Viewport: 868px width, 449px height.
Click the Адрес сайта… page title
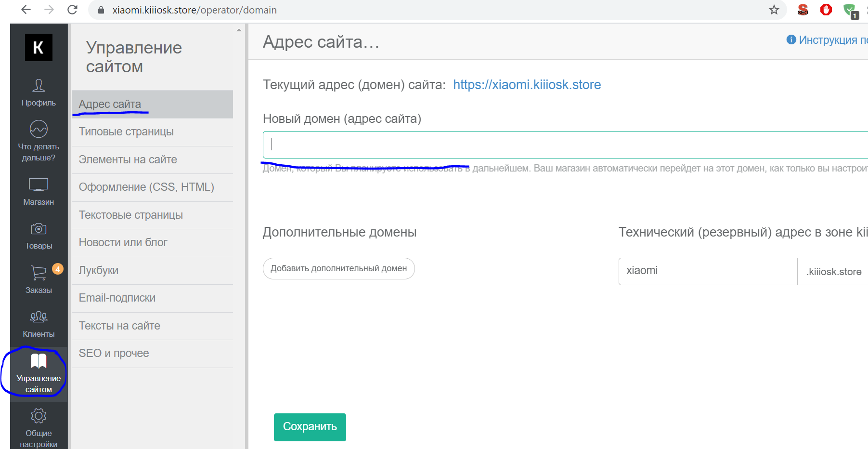click(x=321, y=42)
